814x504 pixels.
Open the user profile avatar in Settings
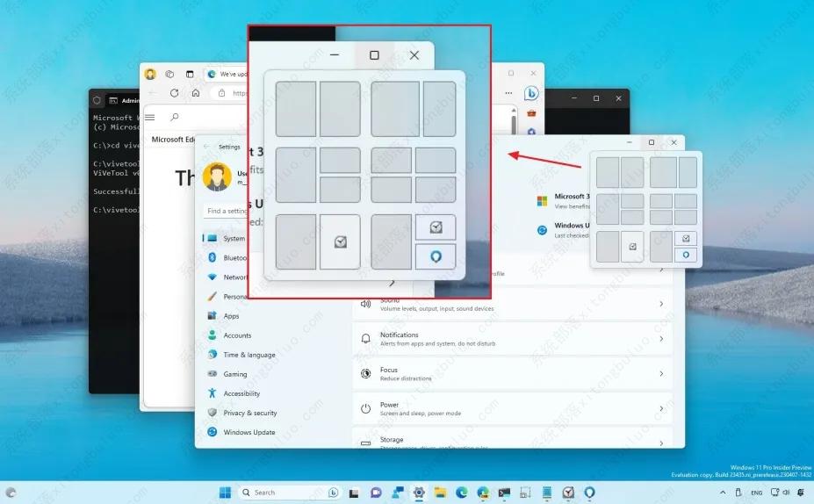[217, 176]
